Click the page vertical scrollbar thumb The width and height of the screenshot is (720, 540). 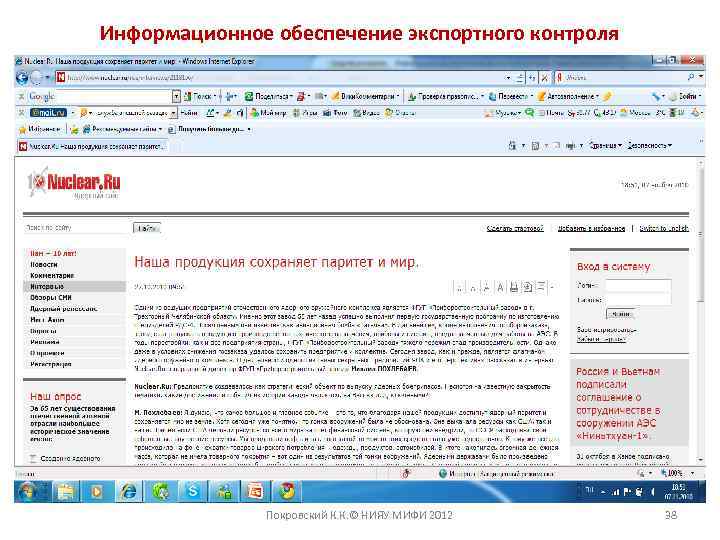click(x=700, y=234)
